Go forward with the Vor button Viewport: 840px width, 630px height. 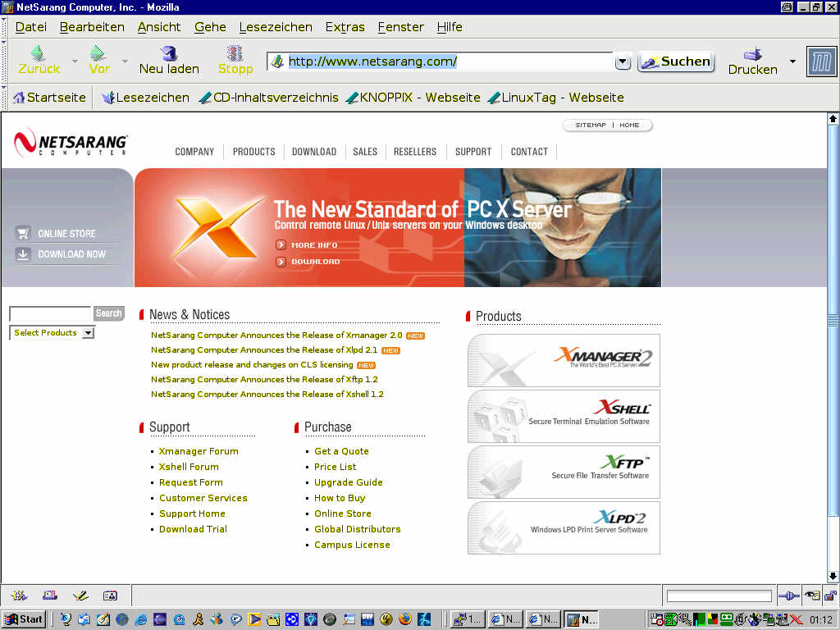pos(99,60)
